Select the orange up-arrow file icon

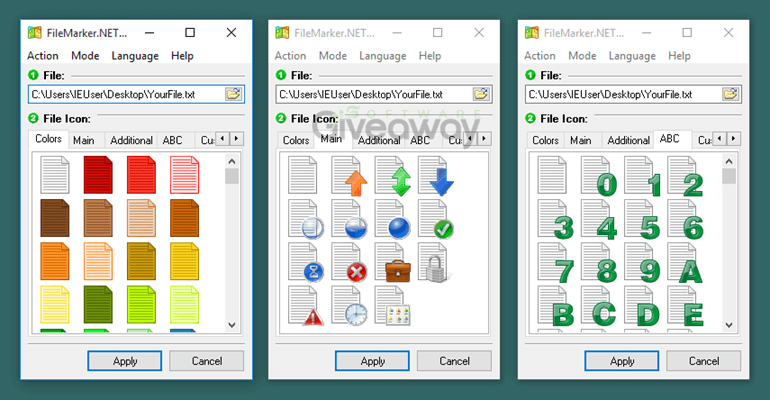(x=349, y=176)
